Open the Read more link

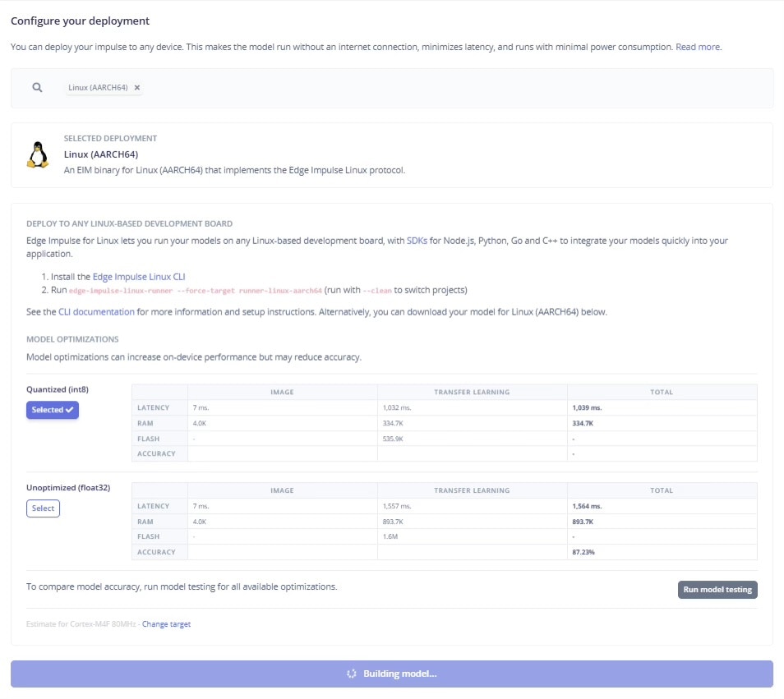(x=698, y=47)
